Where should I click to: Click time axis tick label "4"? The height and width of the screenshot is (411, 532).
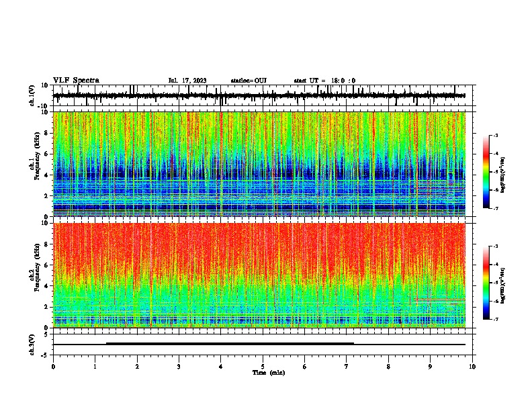(x=221, y=367)
